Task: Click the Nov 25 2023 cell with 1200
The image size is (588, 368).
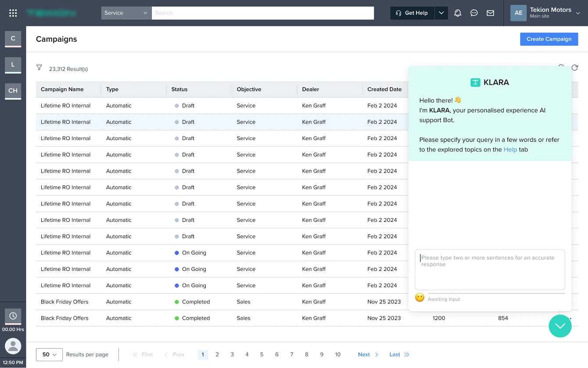Action: tap(384, 318)
